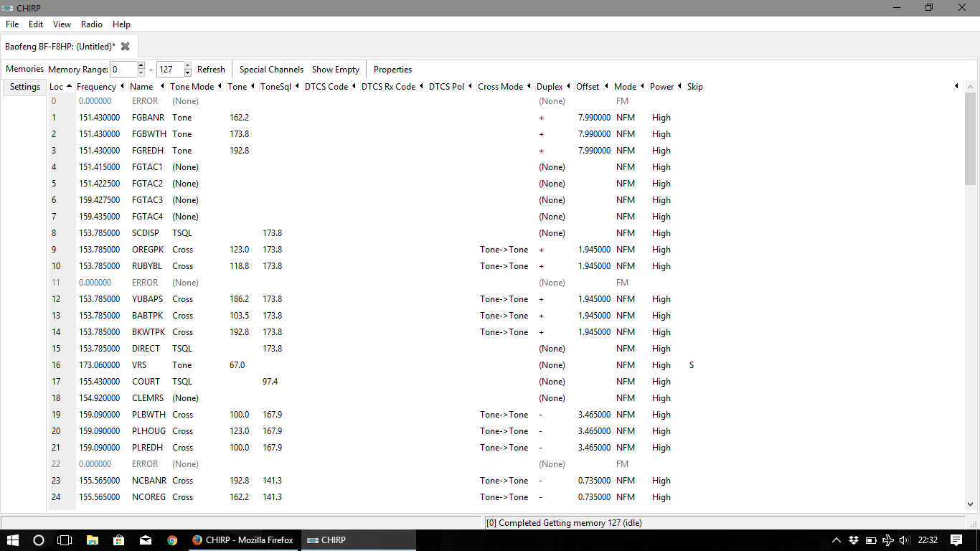Image resolution: width=980 pixels, height=551 pixels.
Task: Open the Help menu
Action: [x=121, y=24]
